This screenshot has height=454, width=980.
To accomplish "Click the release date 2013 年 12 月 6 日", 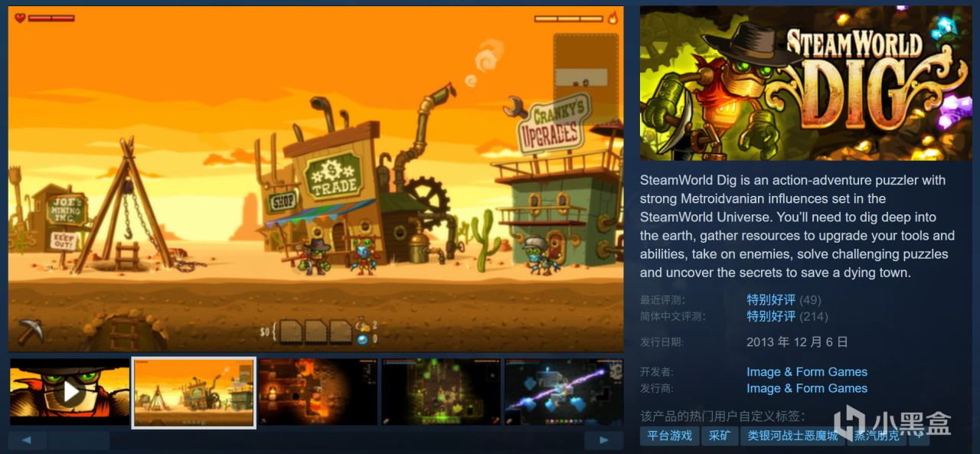I will point(797,342).
